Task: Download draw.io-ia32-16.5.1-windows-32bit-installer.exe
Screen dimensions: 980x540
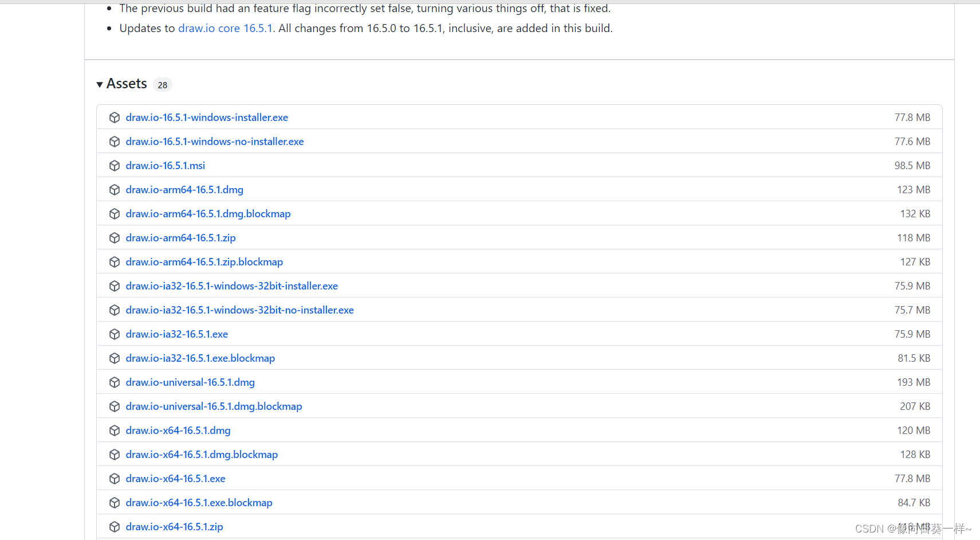Action: click(232, 286)
